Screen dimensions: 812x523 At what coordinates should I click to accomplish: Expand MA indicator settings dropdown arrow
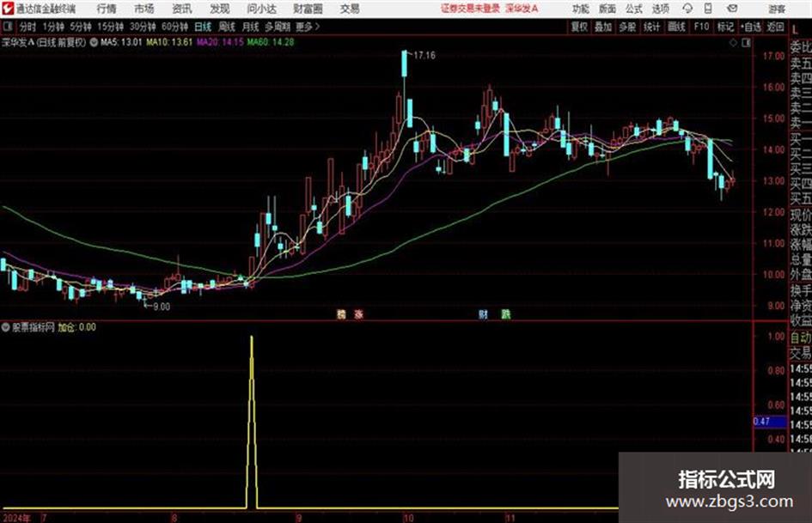click(94, 42)
